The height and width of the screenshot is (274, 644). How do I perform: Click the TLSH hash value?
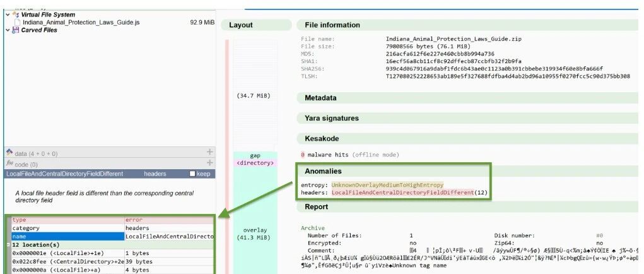(508, 76)
